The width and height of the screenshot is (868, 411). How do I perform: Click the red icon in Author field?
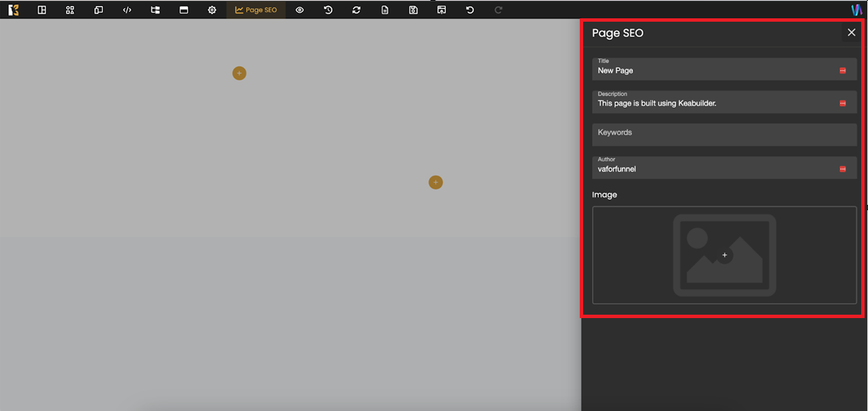pos(843,169)
